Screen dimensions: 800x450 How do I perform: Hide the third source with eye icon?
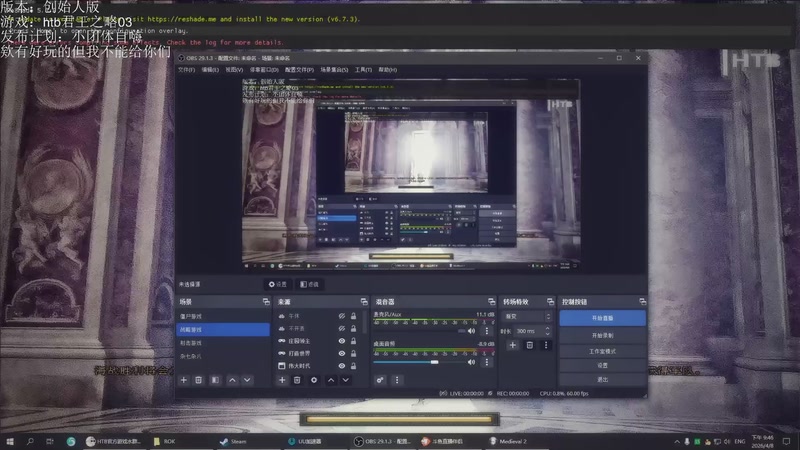click(x=342, y=341)
